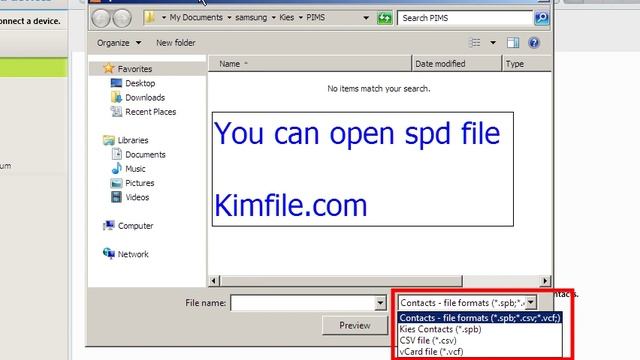Click the Back navigation arrow button
The width and height of the screenshot is (640, 360).
pos(100,18)
